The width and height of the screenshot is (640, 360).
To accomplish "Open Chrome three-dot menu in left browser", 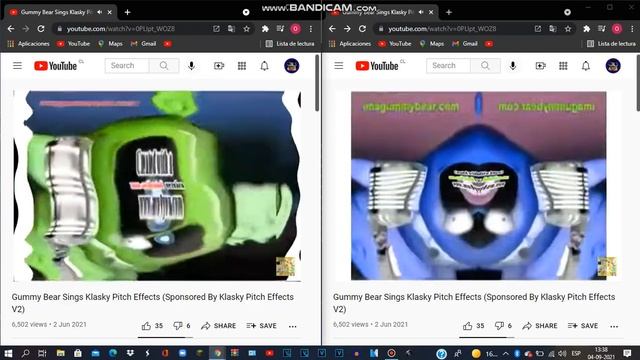I will point(311,29).
